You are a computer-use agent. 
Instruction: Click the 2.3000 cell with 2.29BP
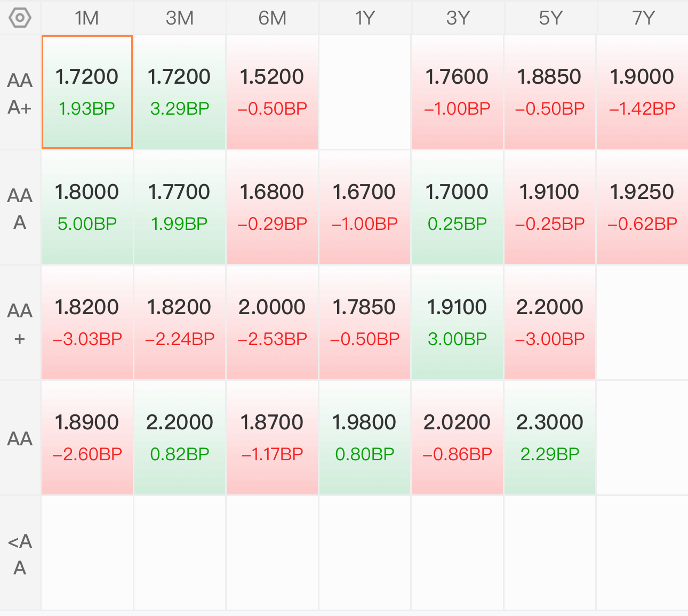click(550, 438)
